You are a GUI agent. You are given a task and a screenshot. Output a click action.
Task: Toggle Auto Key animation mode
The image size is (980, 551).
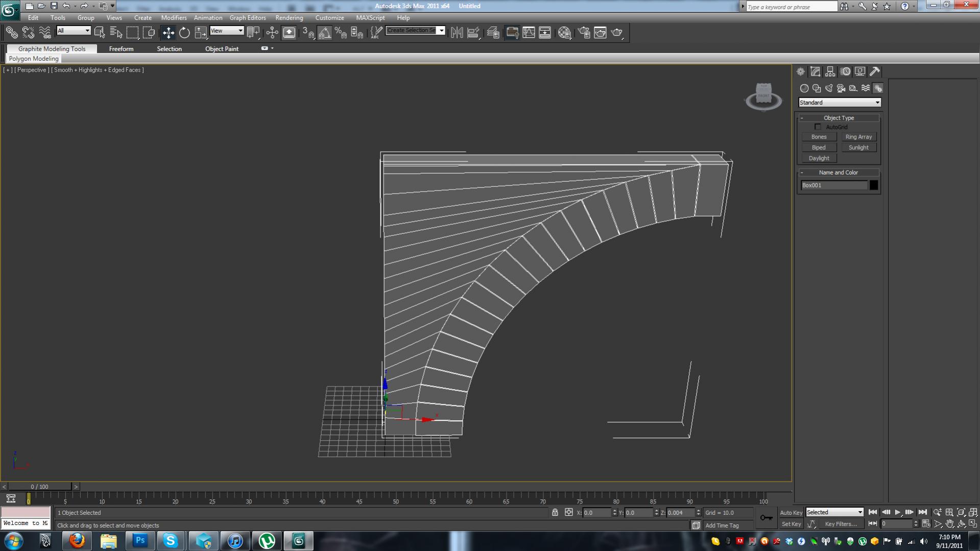(791, 512)
